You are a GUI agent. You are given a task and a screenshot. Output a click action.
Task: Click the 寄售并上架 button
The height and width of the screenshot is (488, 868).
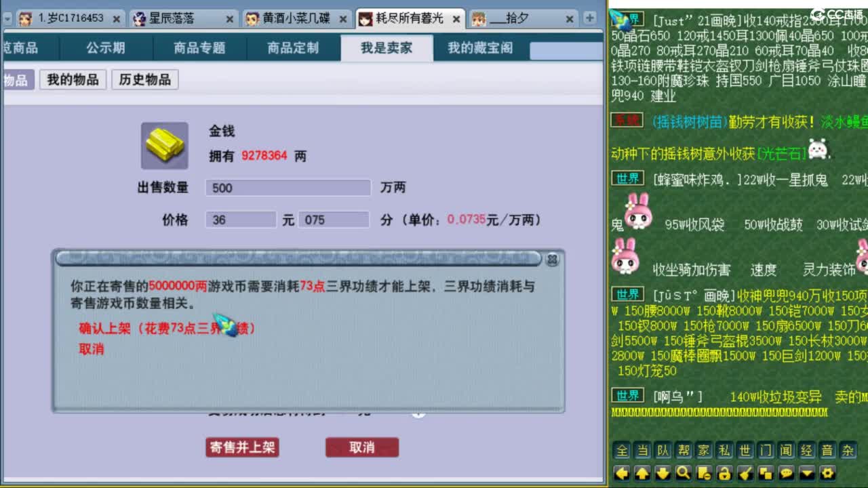pyautogui.click(x=242, y=447)
